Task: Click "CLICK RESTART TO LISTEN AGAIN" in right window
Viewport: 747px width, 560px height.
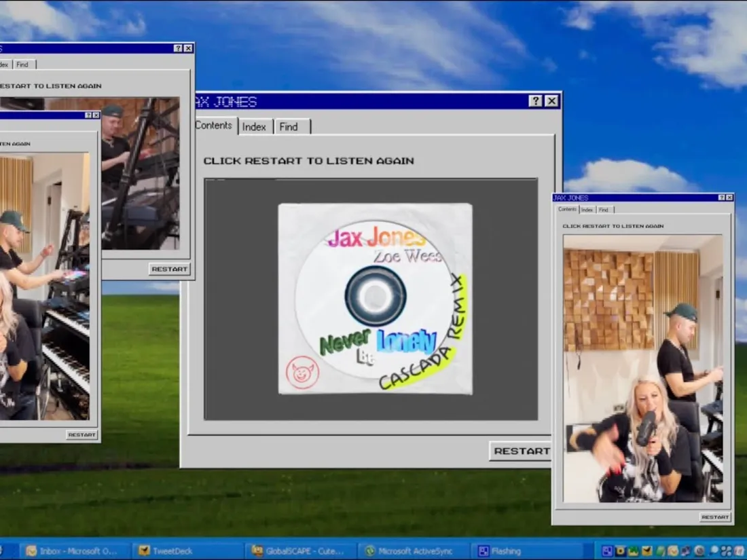Action: (x=613, y=226)
